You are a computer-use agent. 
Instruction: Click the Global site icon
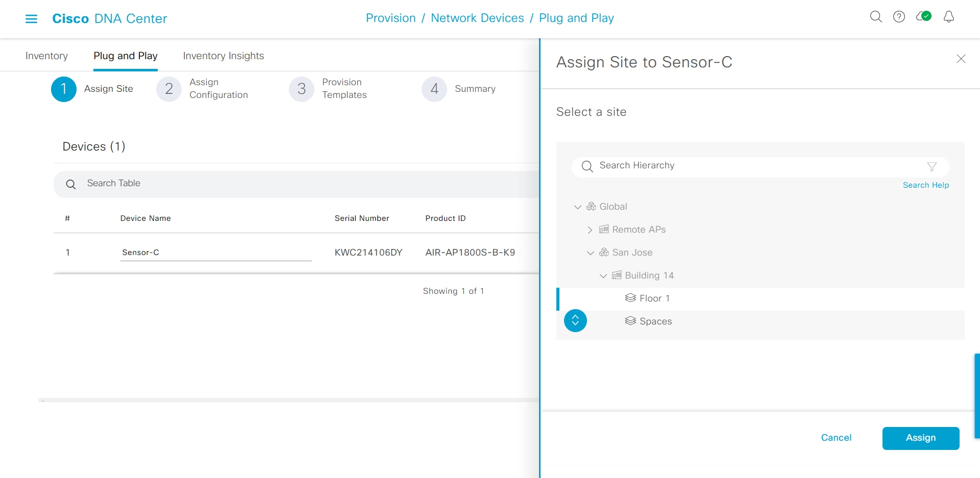[591, 207]
